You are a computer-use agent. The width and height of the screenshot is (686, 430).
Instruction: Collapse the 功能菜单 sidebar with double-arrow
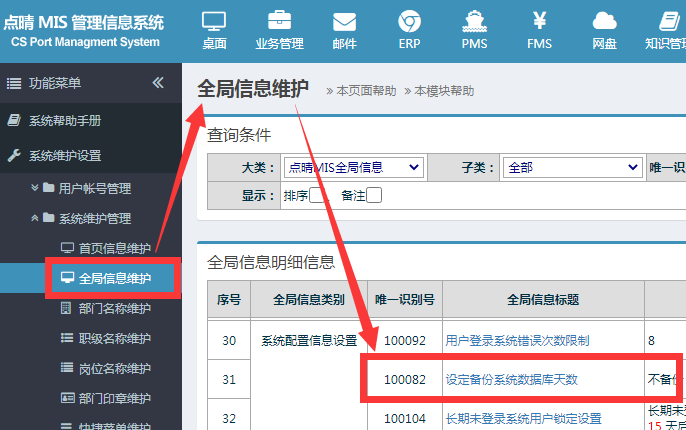point(158,83)
